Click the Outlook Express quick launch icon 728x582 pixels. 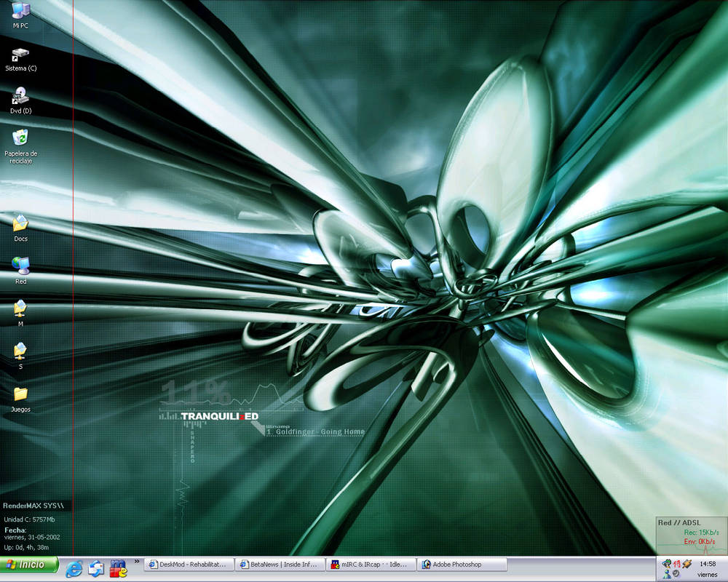point(96,568)
